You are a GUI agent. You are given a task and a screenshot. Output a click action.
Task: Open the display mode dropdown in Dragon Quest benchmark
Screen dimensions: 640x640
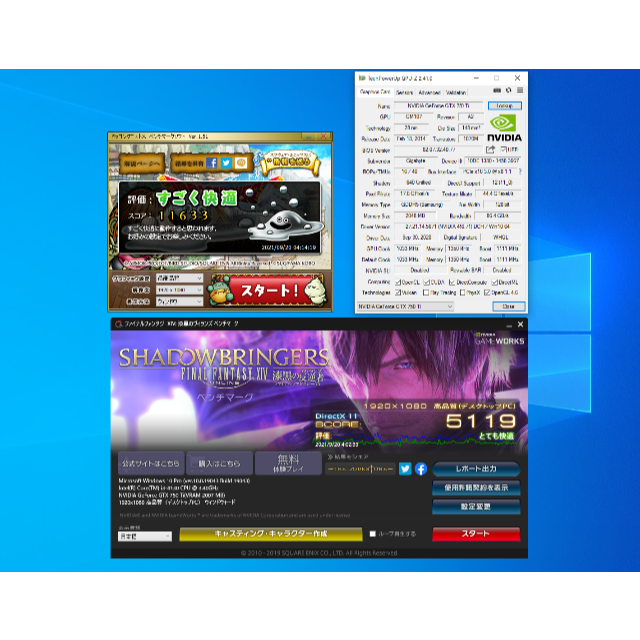(179, 302)
